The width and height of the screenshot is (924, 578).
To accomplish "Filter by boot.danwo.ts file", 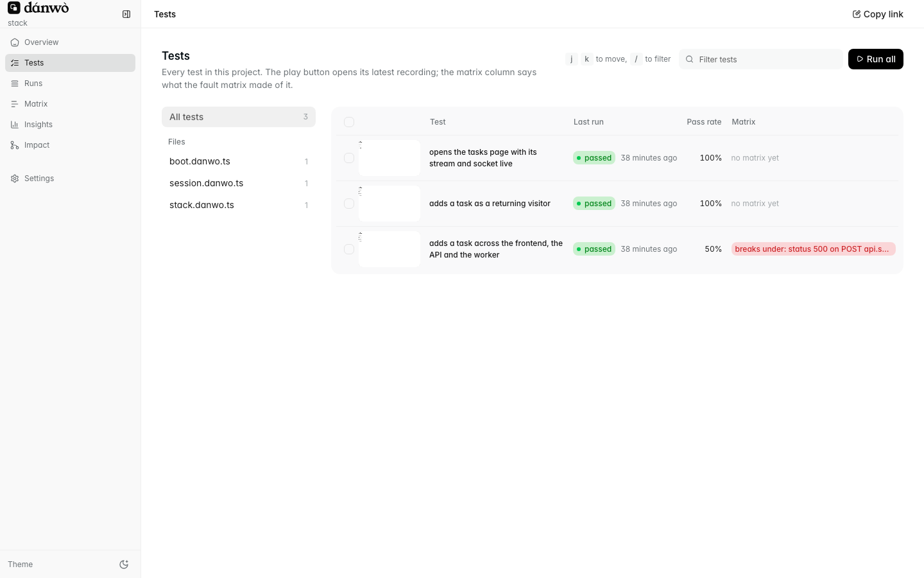I will [239, 161].
